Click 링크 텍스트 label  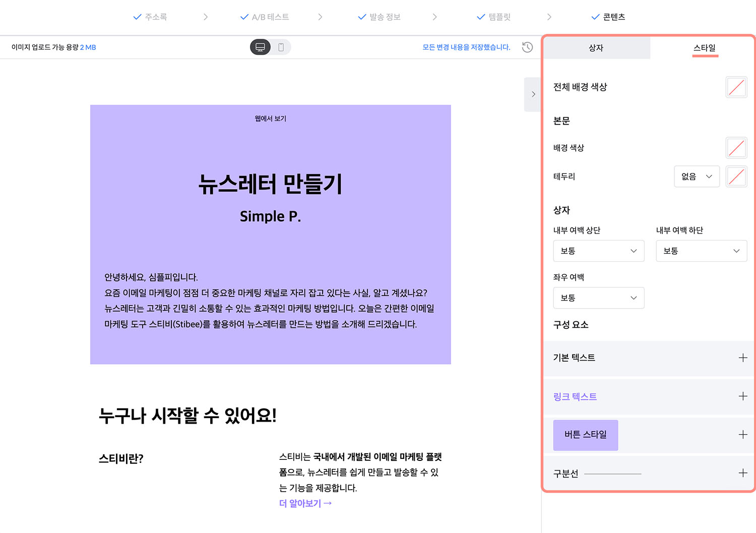click(x=575, y=396)
